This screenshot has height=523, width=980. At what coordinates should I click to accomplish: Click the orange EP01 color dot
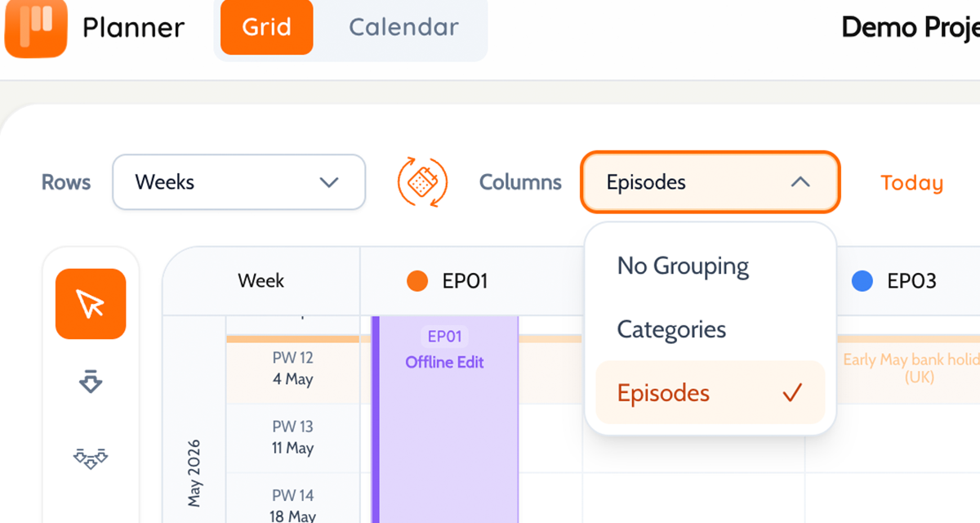417,282
